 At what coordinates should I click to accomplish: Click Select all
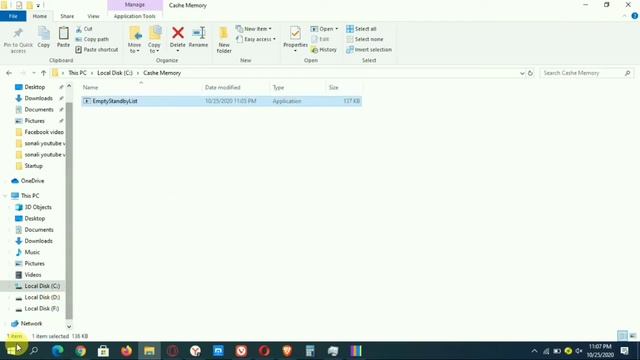point(361,29)
